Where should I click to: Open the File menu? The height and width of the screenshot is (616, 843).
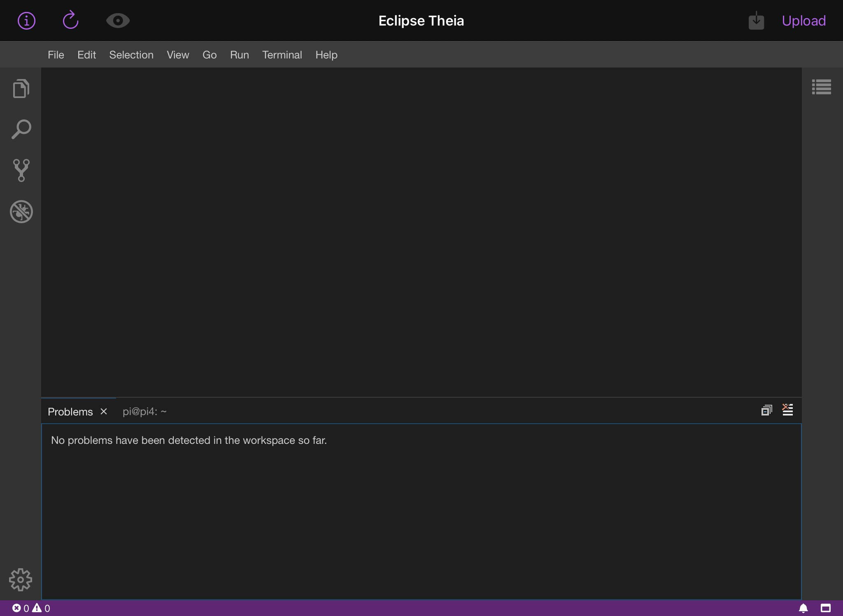point(56,55)
